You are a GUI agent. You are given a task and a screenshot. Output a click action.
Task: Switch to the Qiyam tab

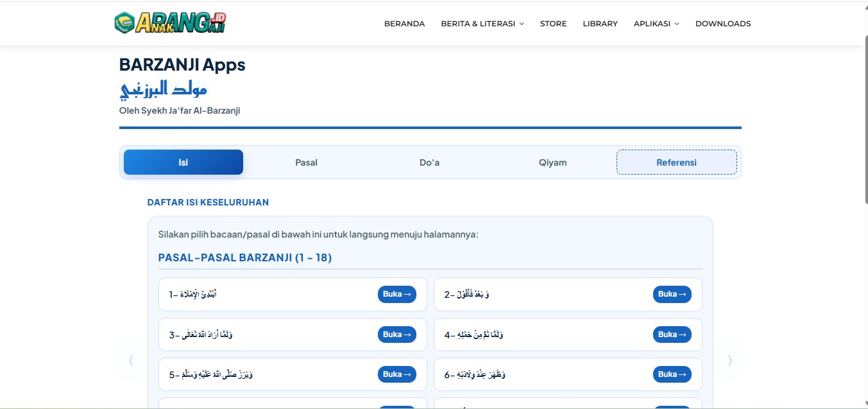tap(553, 162)
